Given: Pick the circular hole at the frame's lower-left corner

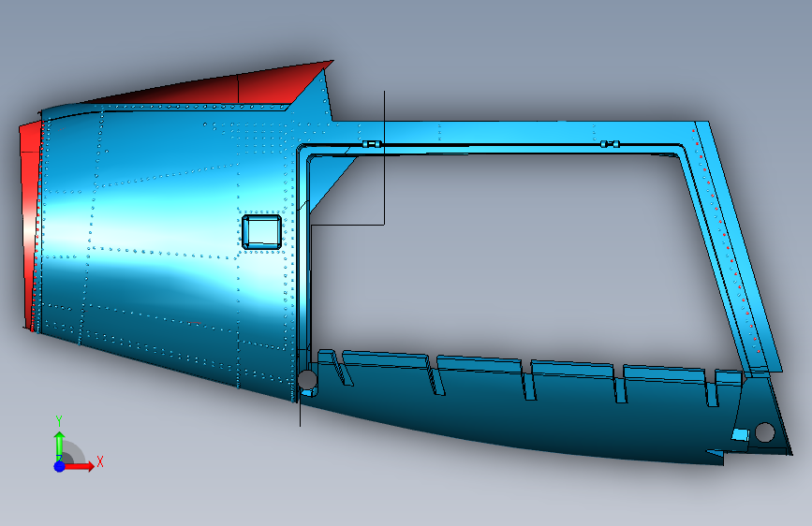Looking at the screenshot, I should [306, 379].
